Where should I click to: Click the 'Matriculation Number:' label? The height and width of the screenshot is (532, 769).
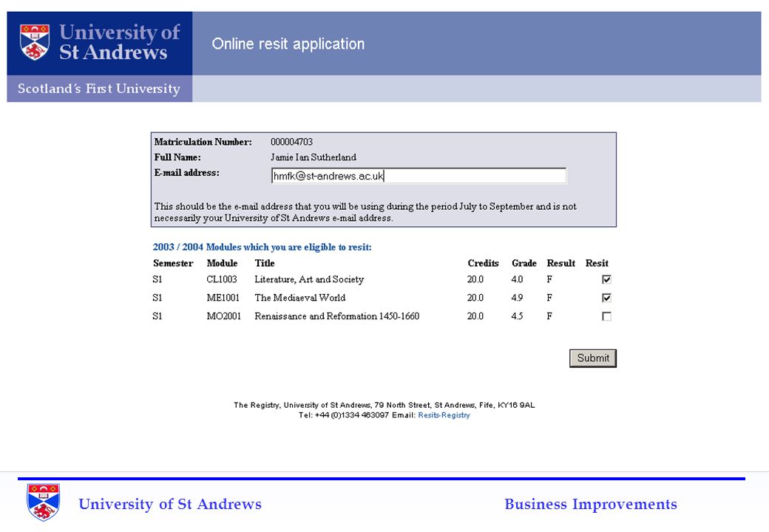coord(203,142)
